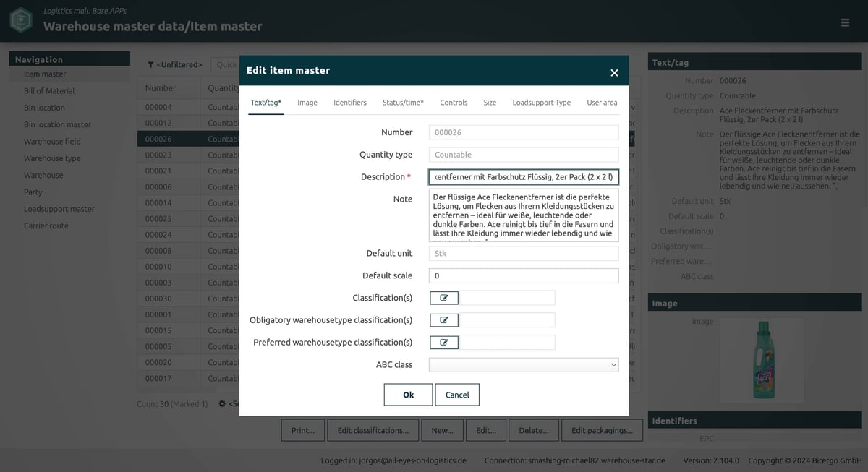Select table row 000006
The image size is (868, 472).
click(x=188, y=186)
